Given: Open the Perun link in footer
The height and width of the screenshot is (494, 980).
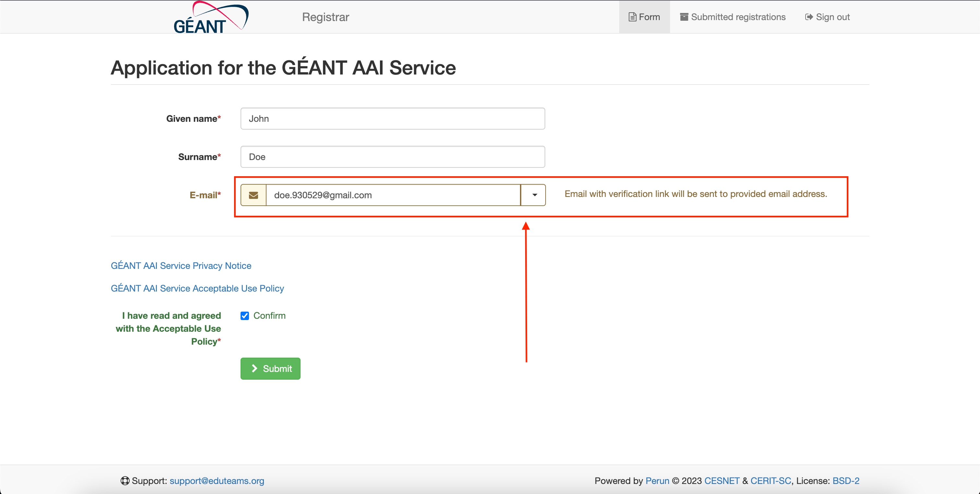Looking at the screenshot, I should click(x=657, y=481).
